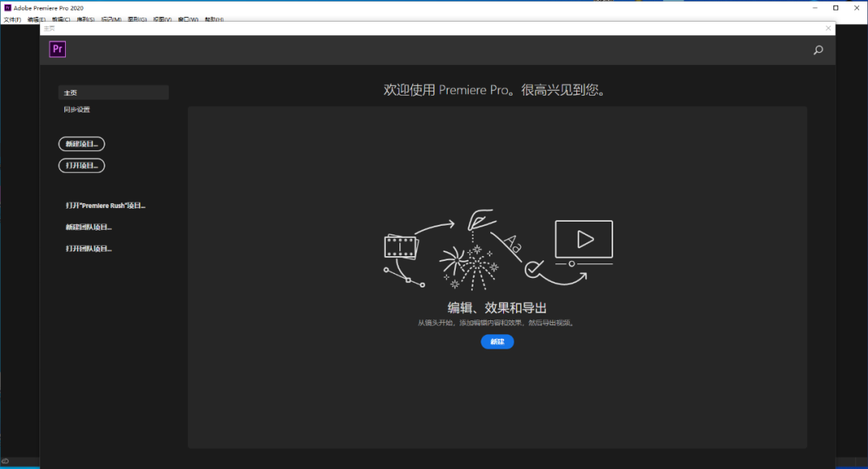868x469 pixels.
Task: Open the search magnifier icon
Action: click(x=818, y=51)
